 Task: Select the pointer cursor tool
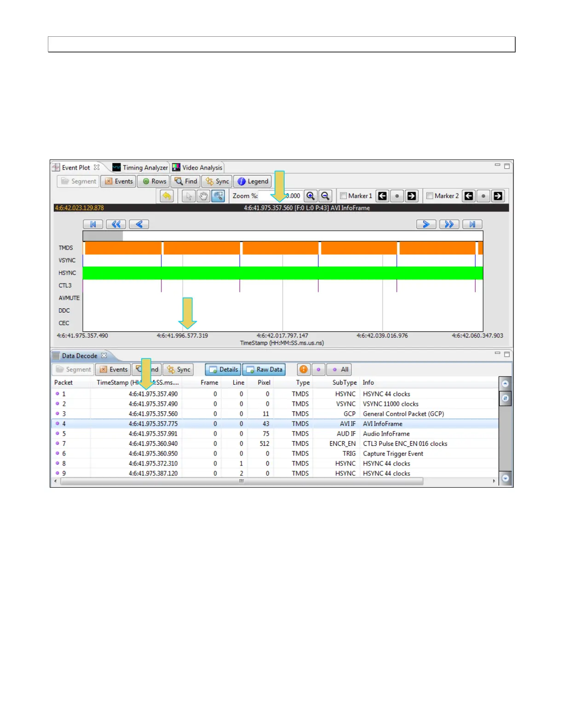pos(188,196)
